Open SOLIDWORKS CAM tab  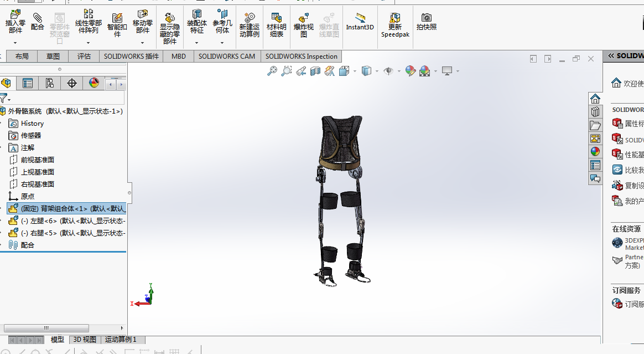click(x=227, y=57)
